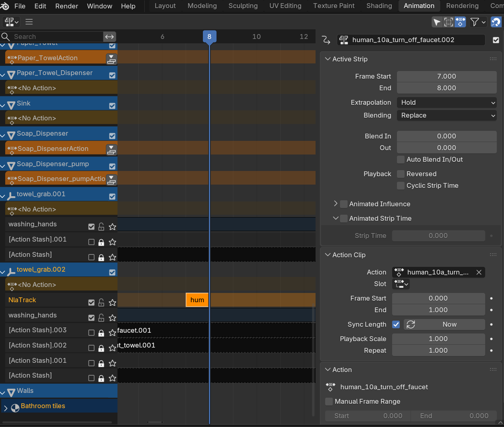
Task: Toggle the strip mute checkbox beside strip name
Action: (x=496, y=40)
